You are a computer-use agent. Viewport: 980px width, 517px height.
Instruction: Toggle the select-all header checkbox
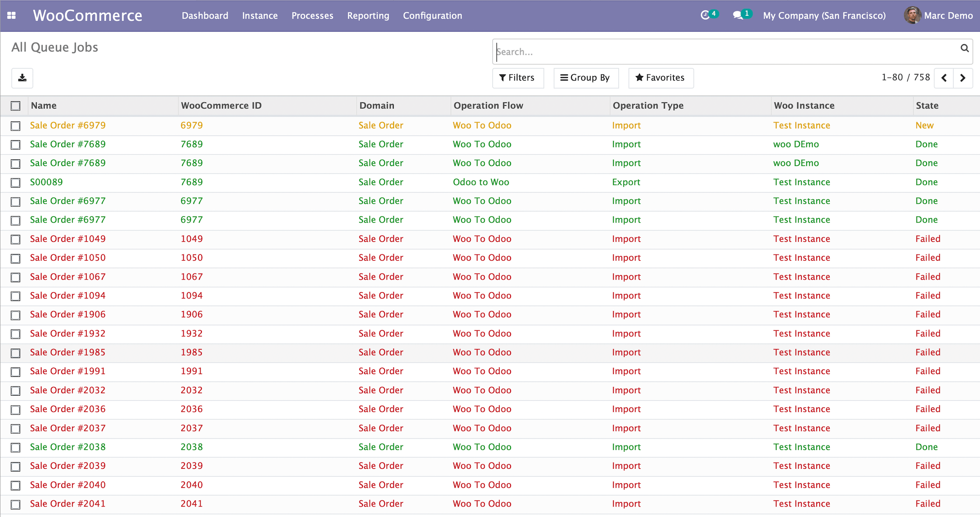pos(16,106)
